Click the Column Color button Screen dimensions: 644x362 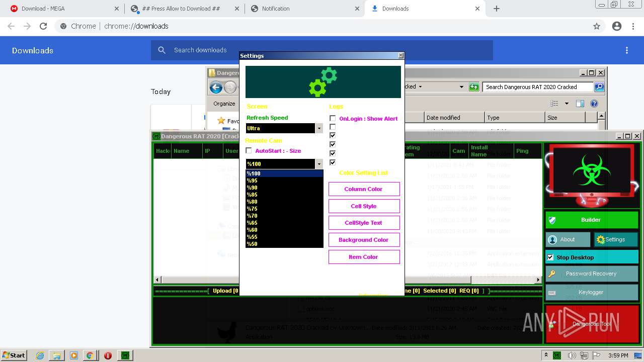364,189
